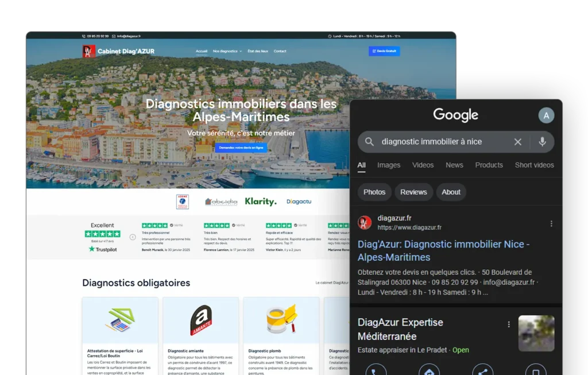The width and height of the screenshot is (588, 375).
Task: Clear the Google search with X icon
Action: (517, 142)
